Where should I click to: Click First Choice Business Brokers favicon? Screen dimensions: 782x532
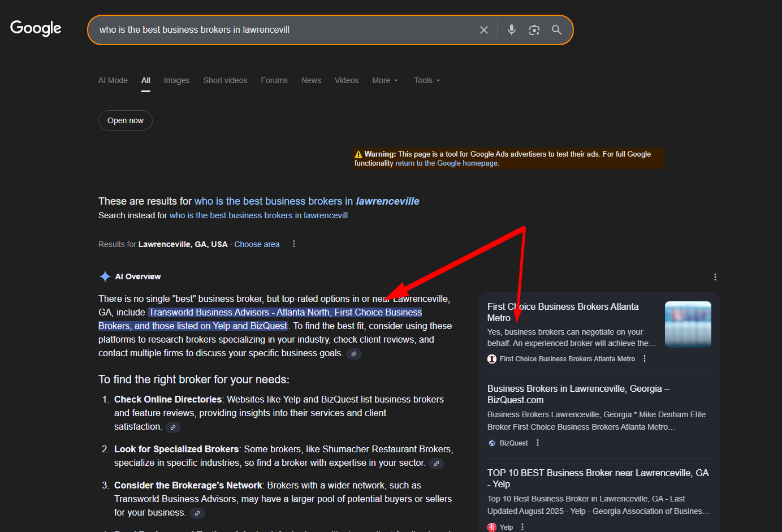pyautogui.click(x=492, y=359)
